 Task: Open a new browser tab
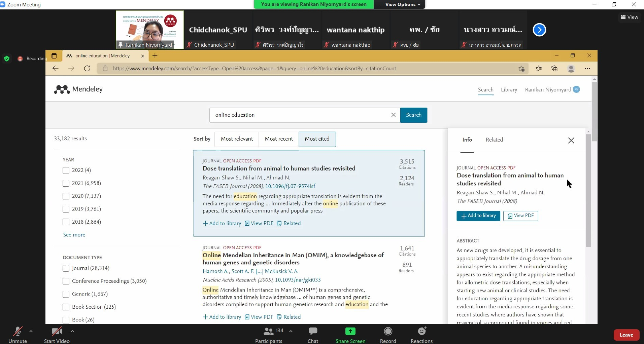(155, 56)
